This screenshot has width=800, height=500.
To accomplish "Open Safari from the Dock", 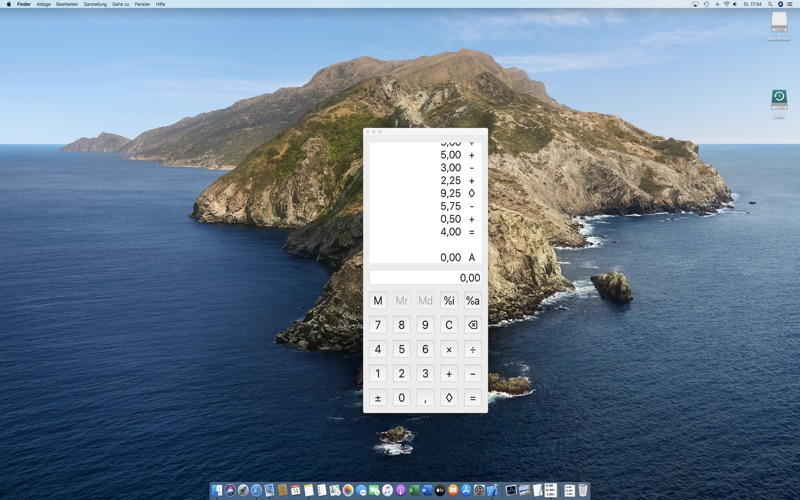I will [257, 490].
